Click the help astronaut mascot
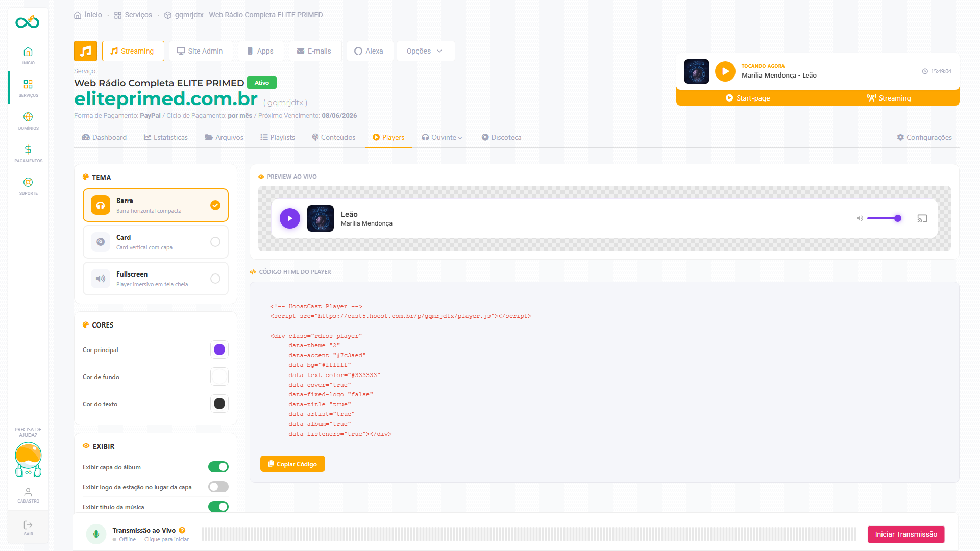Screen dimensions: 980x551 (x=28, y=459)
